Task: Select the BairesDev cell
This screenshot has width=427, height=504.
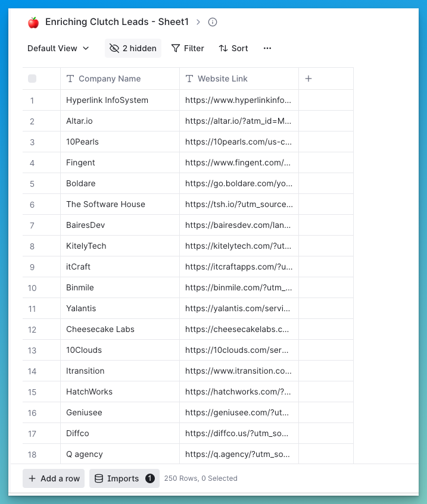Action: 120,226
